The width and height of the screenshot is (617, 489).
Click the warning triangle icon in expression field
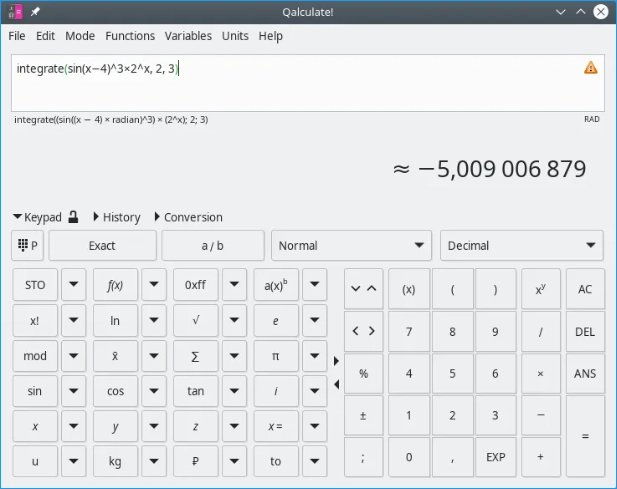pos(590,68)
